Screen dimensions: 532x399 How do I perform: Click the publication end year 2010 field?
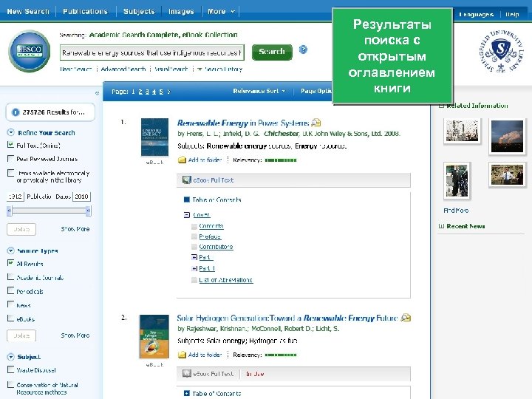(82, 197)
